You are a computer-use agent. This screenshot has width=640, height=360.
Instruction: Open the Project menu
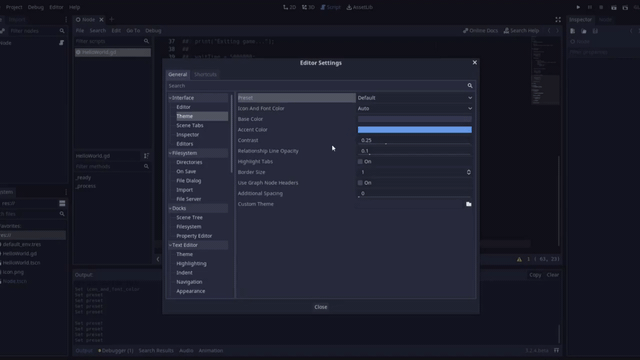[x=14, y=7]
